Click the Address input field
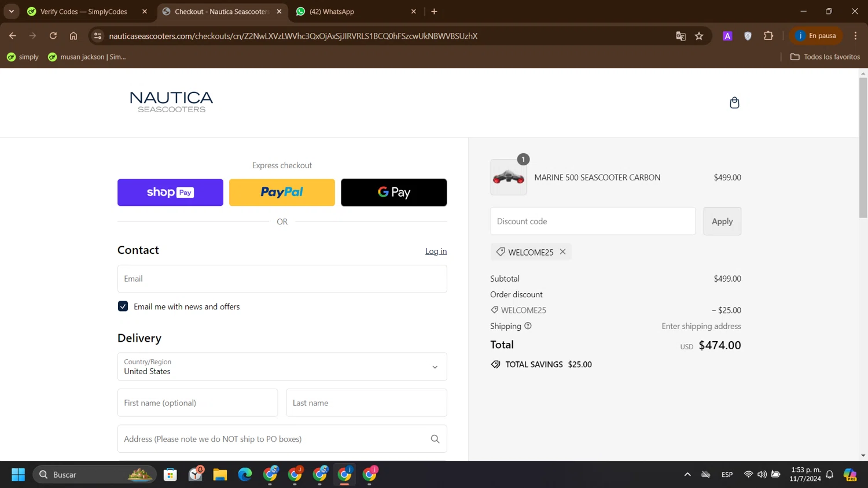 (282, 439)
